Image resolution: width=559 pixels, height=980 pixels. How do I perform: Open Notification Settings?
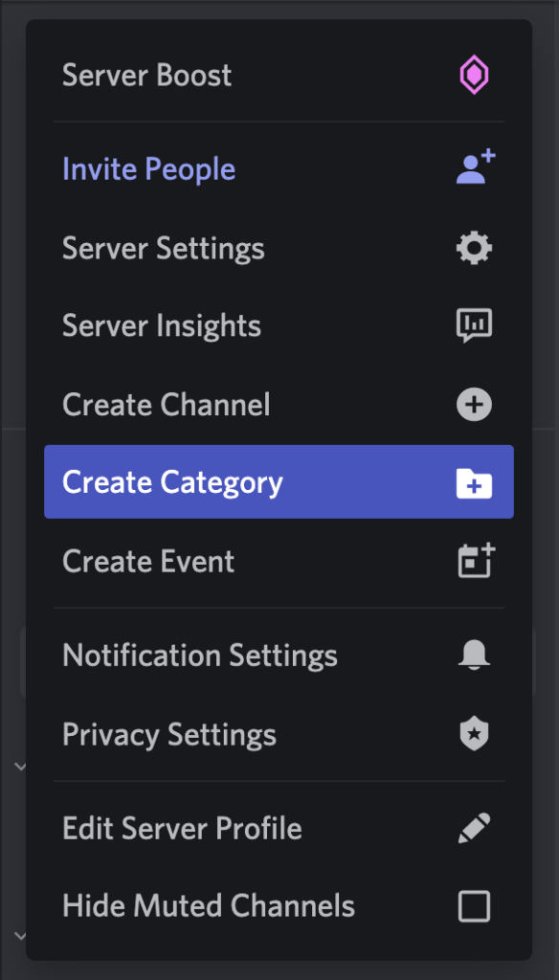(x=199, y=655)
